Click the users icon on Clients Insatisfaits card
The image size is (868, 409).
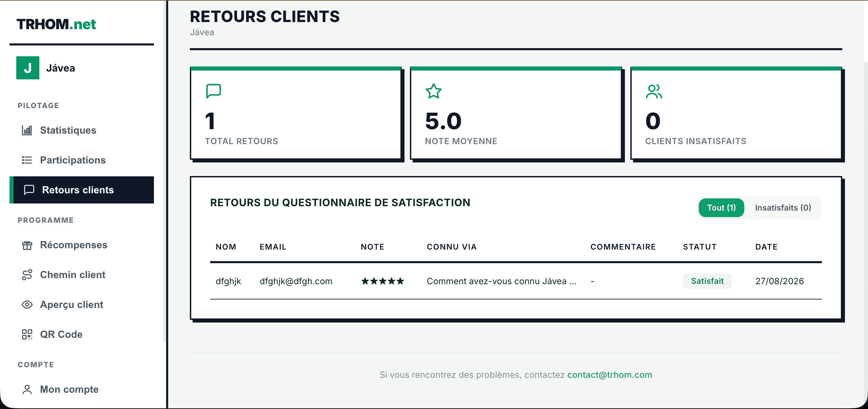pos(654,91)
